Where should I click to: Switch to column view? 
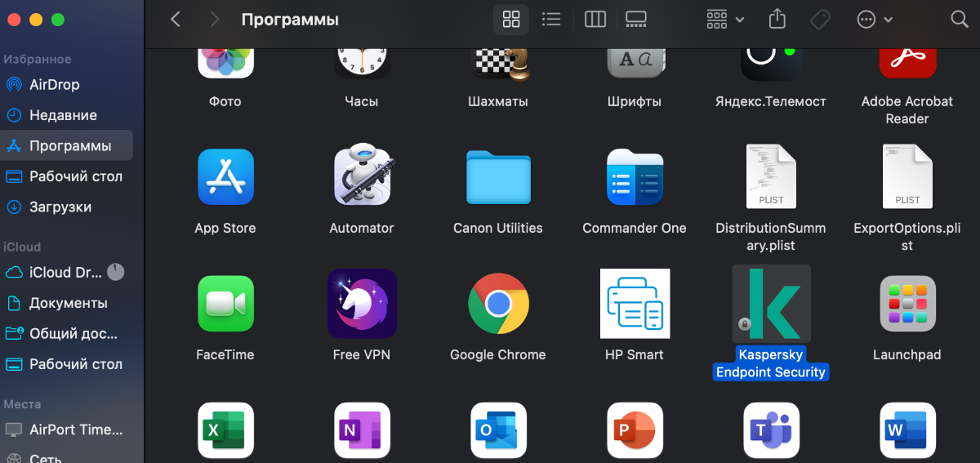[x=595, y=20]
